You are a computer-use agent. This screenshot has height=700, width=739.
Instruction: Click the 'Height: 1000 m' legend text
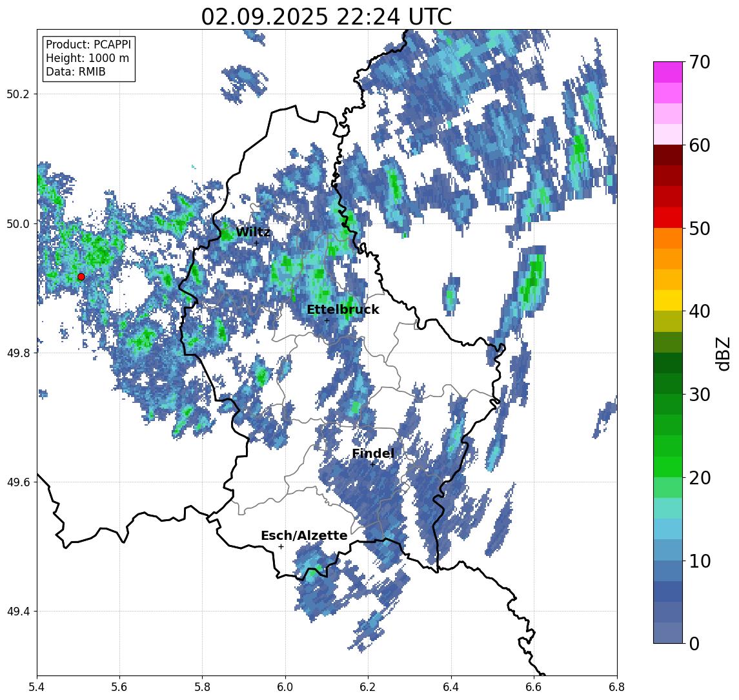[87, 59]
